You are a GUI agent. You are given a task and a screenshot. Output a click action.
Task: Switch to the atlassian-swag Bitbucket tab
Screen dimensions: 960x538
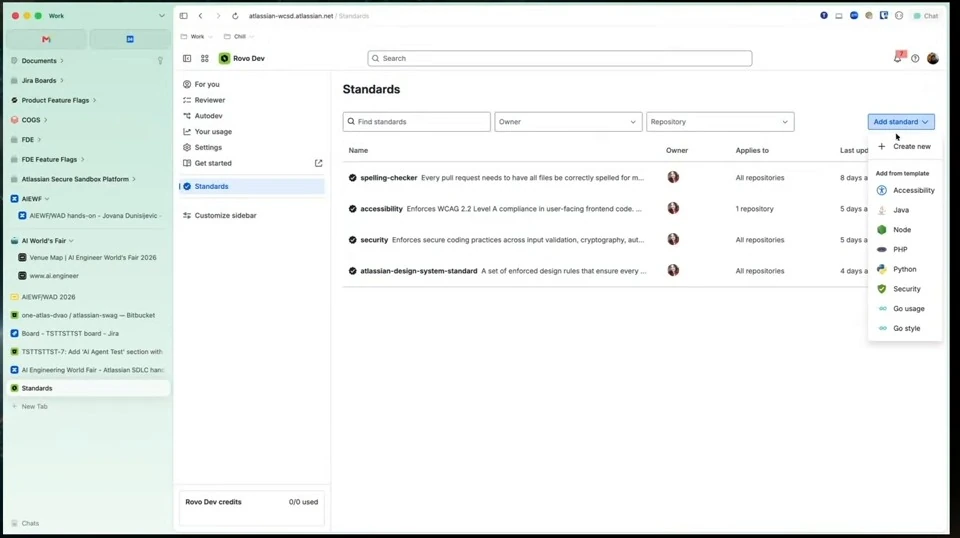coord(89,315)
